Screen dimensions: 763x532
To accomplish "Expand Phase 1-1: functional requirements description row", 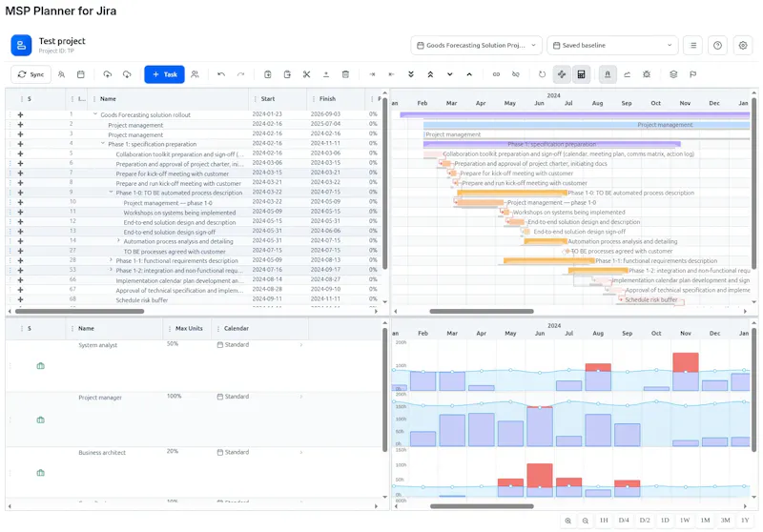I will coord(111,260).
